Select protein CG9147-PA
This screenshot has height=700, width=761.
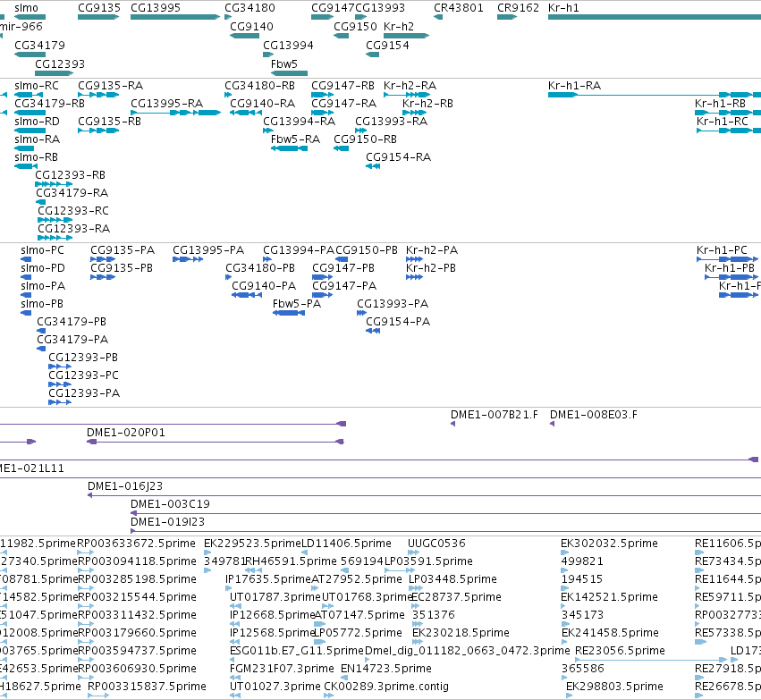344,286
